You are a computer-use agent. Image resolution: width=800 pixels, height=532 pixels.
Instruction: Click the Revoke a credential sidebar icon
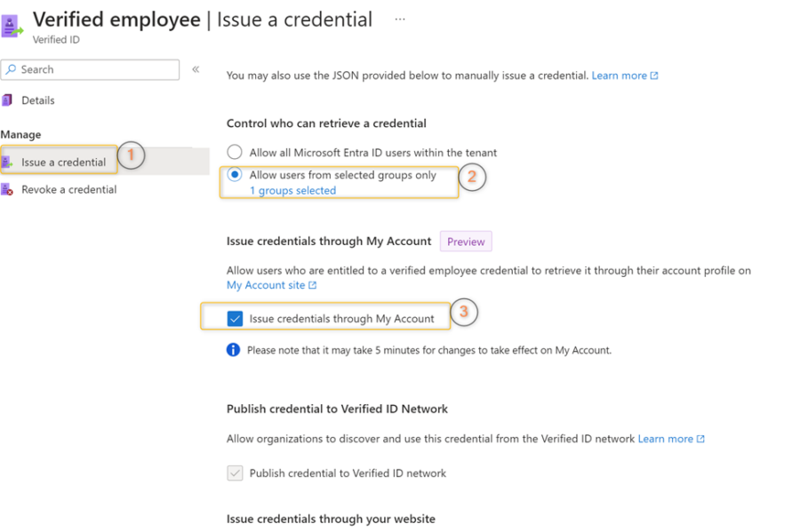pos(7,189)
